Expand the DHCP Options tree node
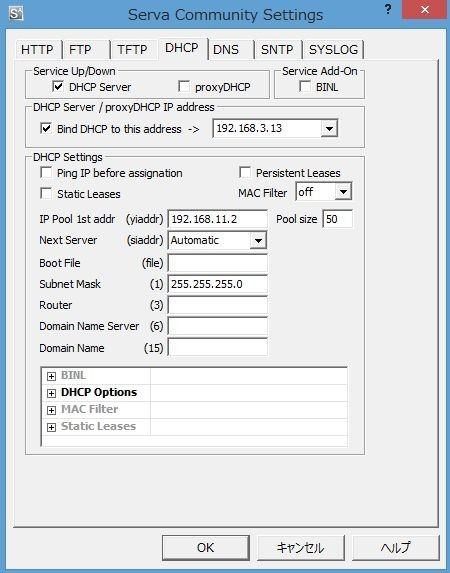The width and height of the screenshot is (450, 573). coord(52,393)
